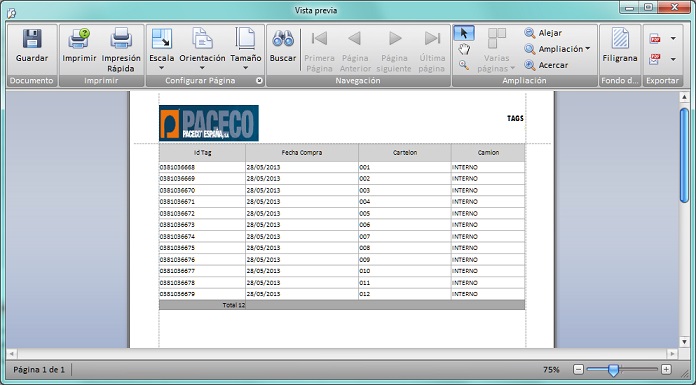Open Configurar Página dialog launcher
This screenshot has width=696, height=385.
click(x=259, y=81)
